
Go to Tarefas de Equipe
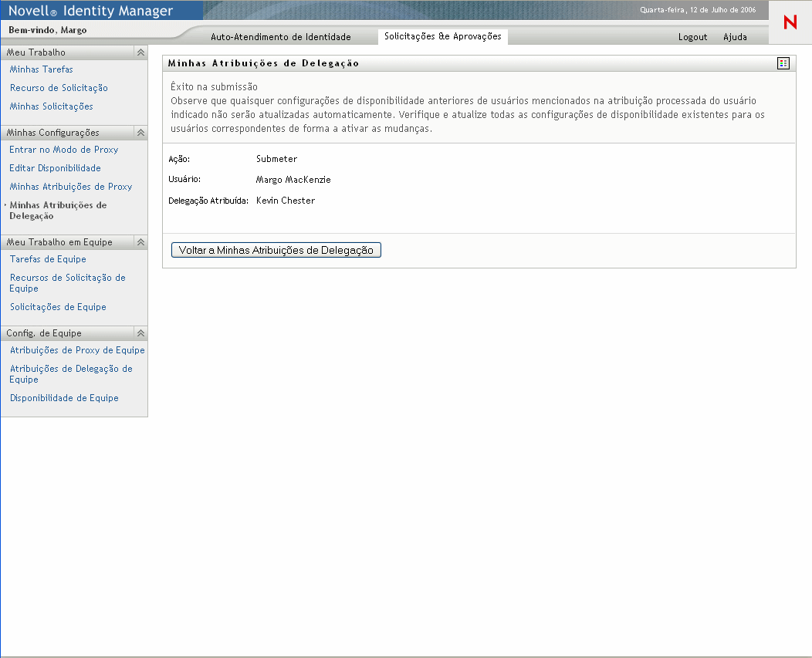point(48,259)
